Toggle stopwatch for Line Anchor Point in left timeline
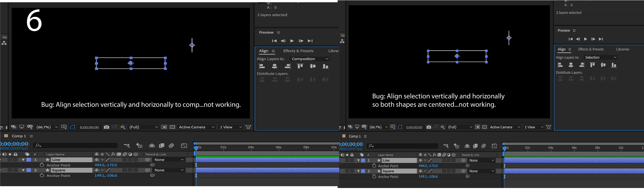644x190 pixels. tap(42, 165)
